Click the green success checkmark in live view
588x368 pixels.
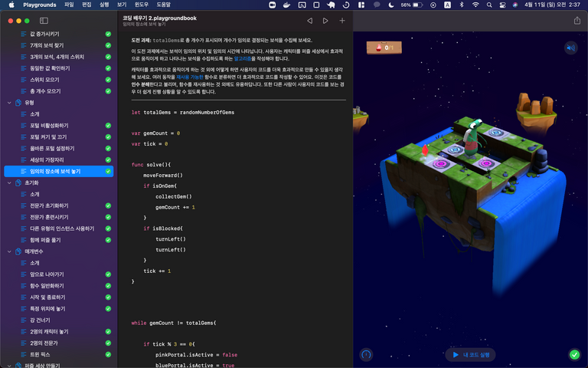tap(574, 354)
